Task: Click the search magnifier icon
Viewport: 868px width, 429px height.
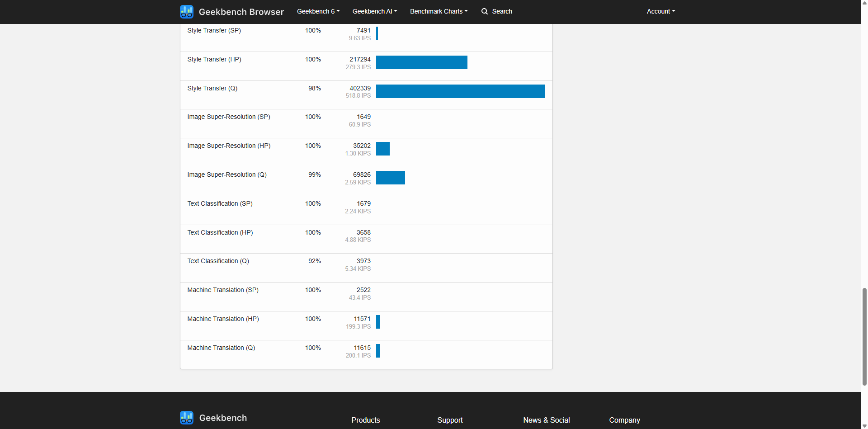Action: (485, 11)
